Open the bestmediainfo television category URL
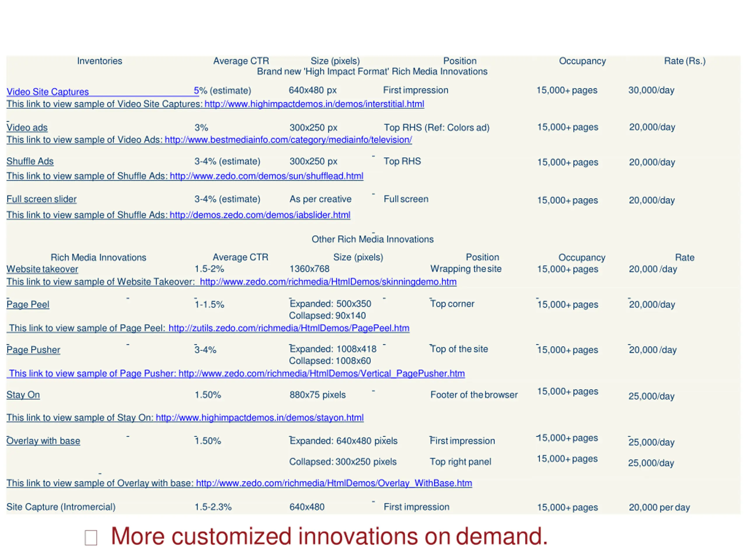747x560 pixels. point(288,140)
